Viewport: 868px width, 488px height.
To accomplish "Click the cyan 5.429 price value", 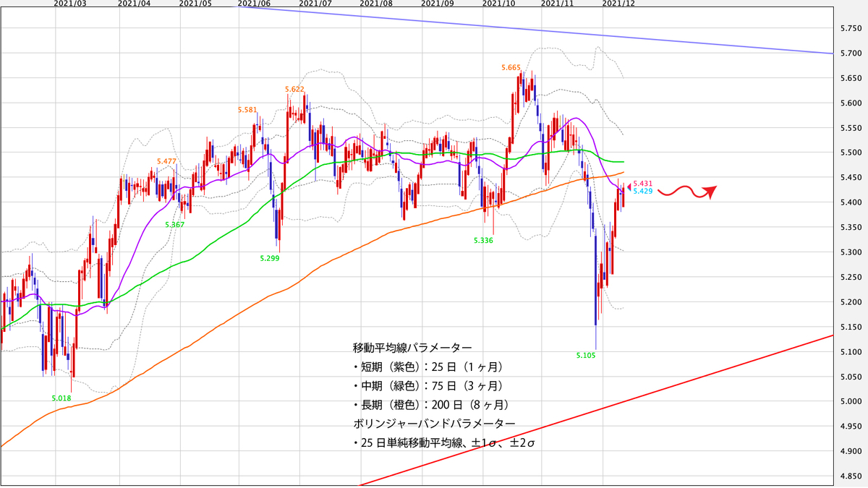I will pos(643,191).
